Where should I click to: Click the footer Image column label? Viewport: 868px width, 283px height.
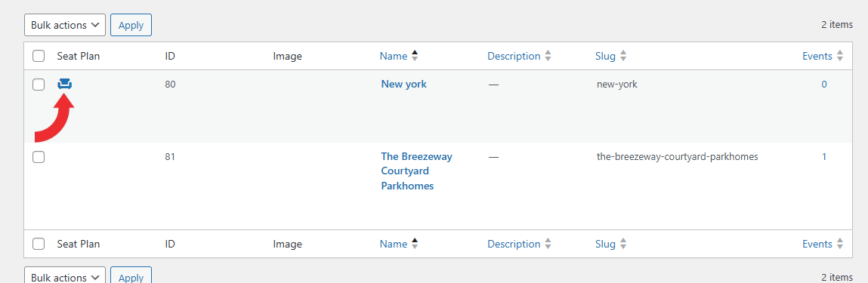coord(288,244)
